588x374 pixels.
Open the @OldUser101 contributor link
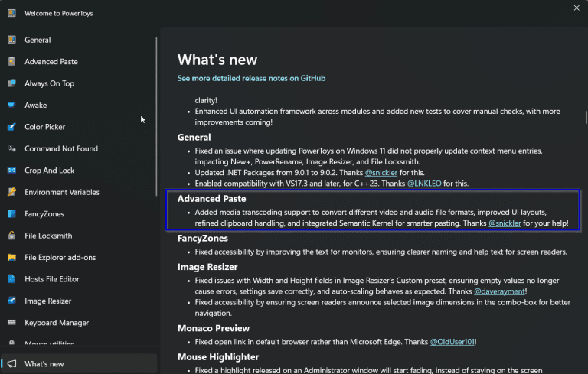click(x=452, y=342)
